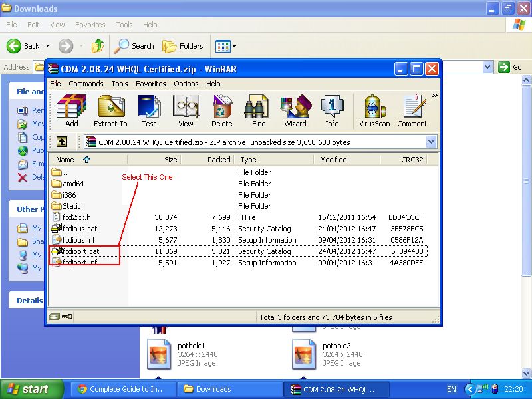Click the Go button in Downloads
The height and width of the screenshot is (399, 532).
click(x=510, y=67)
